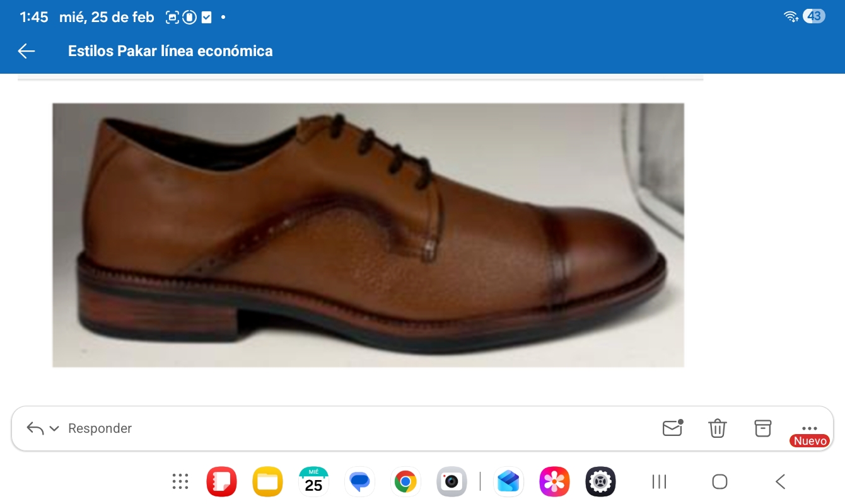Go back using the header arrow
The width and height of the screenshot is (845, 504).
[x=26, y=51]
